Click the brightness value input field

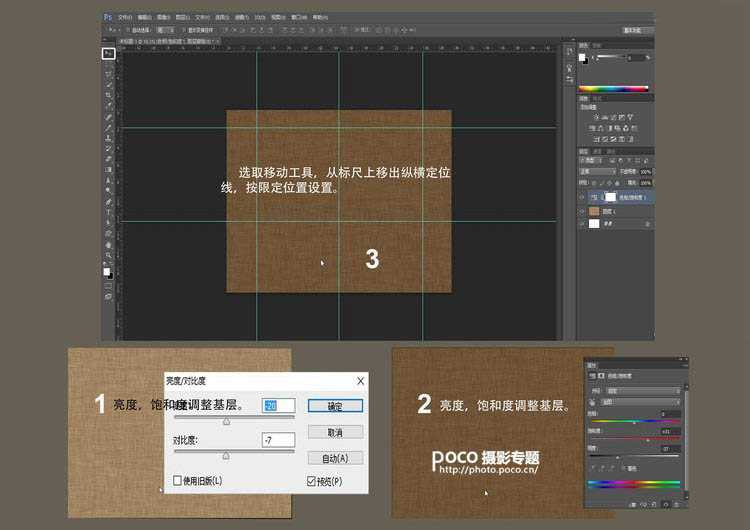pyautogui.click(x=278, y=405)
